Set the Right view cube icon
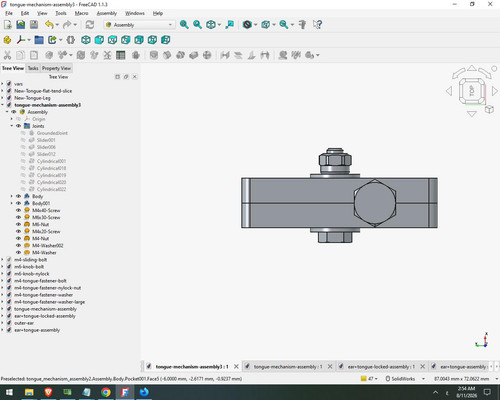The height and width of the screenshot is (400, 500). 126,40
